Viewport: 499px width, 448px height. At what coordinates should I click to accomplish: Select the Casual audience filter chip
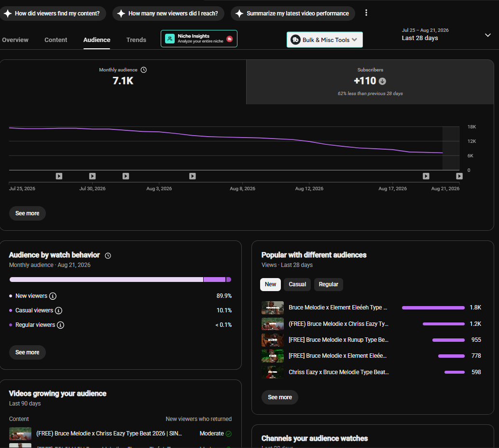point(297,284)
